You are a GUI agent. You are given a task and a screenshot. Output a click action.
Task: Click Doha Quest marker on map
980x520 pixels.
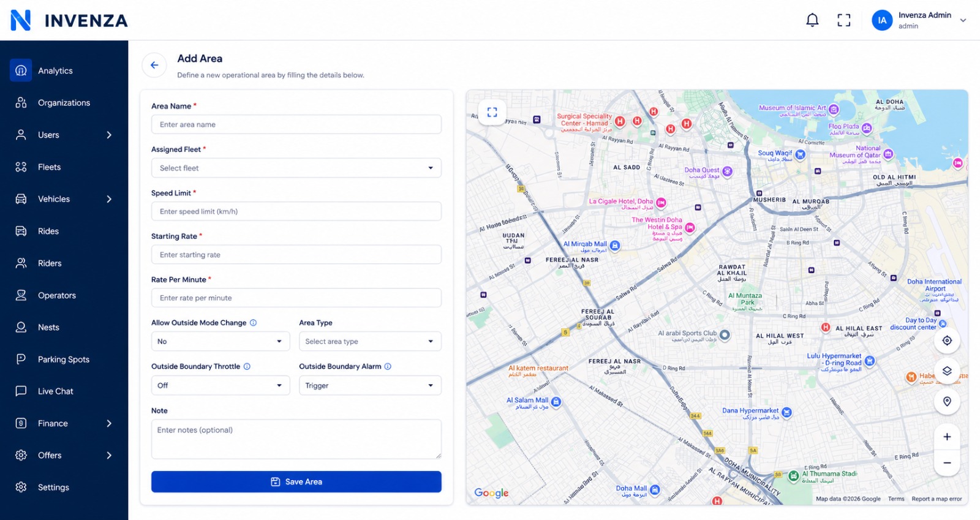pyautogui.click(x=727, y=171)
